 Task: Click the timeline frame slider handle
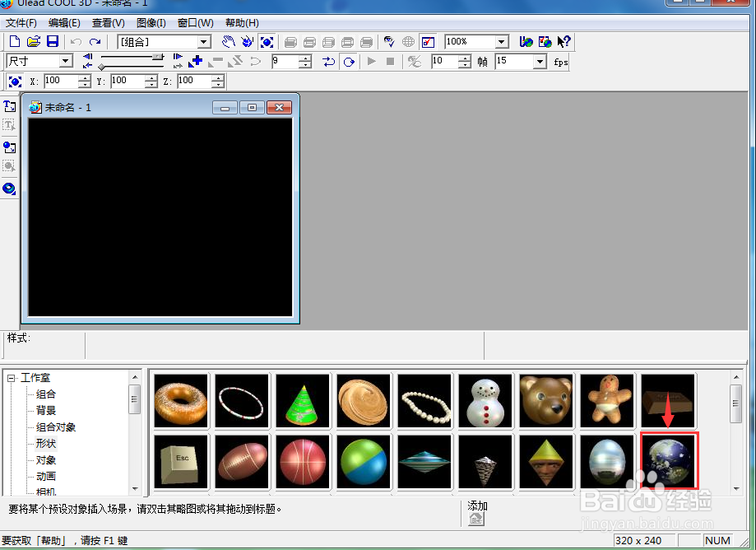[158, 57]
